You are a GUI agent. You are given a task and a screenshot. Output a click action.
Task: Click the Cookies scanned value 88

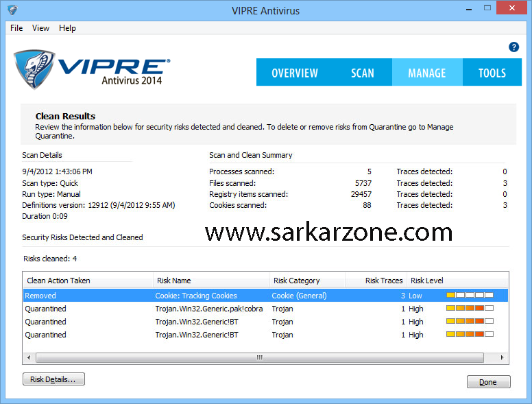[x=367, y=205]
